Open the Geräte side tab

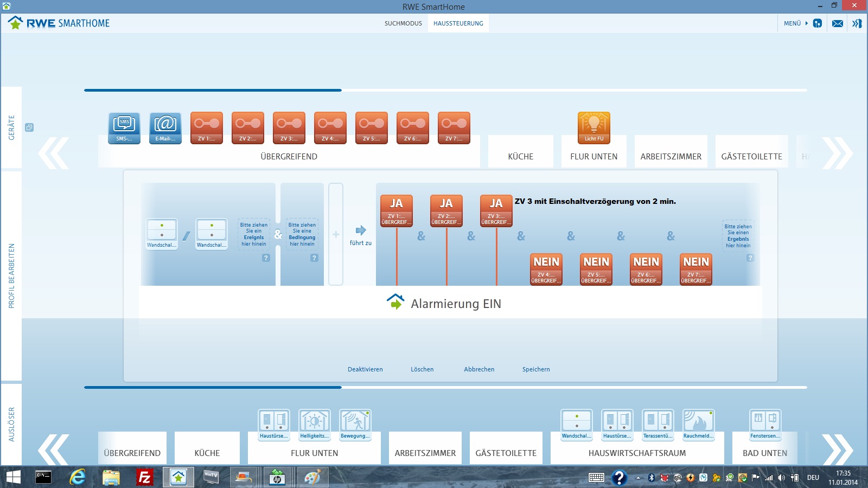click(x=11, y=127)
